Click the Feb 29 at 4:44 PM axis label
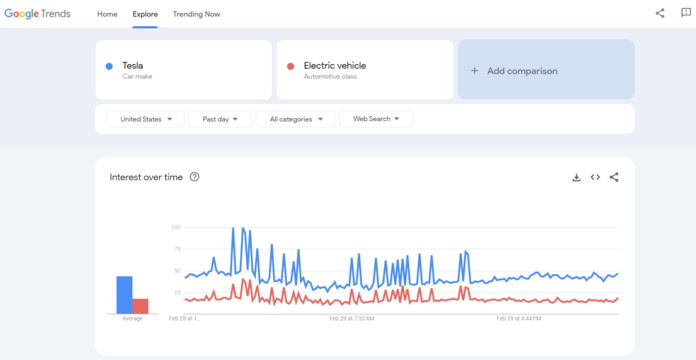Viewport: 696px width, 360px height. click(x=518, y=319)
